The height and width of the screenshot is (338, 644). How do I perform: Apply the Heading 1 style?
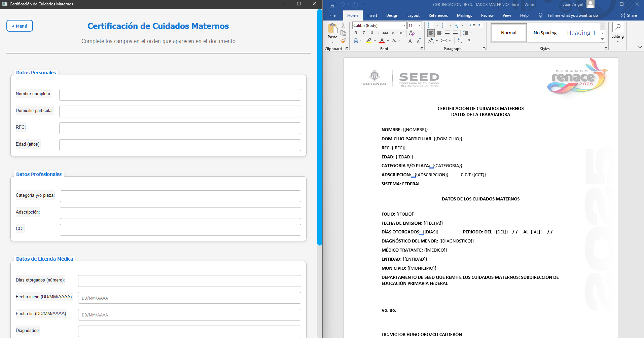coord(581,33)
